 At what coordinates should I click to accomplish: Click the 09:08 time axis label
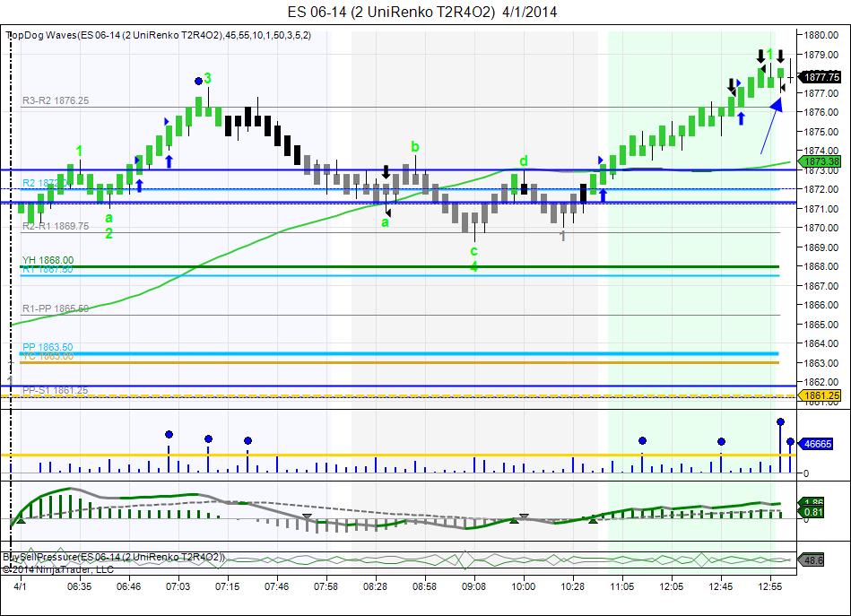pyautogui.click(x=473, y=586)
